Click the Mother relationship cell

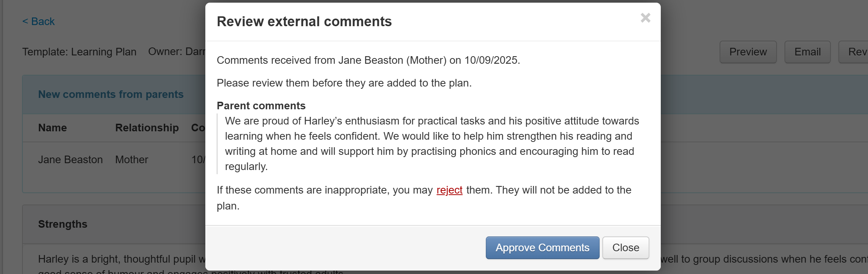pyautogui.click(x=131, y=160)
